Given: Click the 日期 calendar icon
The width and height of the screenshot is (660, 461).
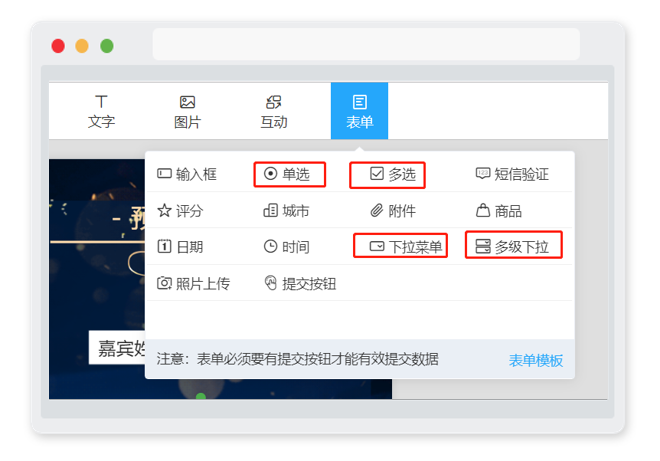Looking at the screenshot, I should coord(164,246).
